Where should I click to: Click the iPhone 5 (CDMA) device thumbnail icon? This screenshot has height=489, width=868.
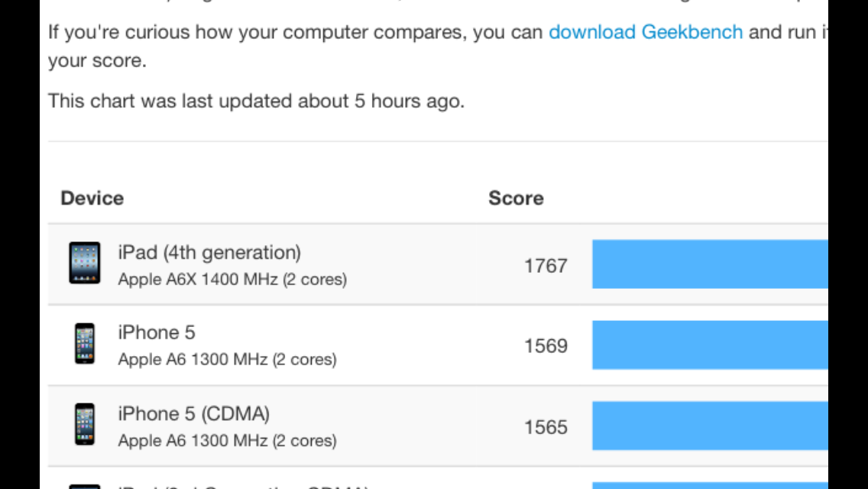point(85,424)
